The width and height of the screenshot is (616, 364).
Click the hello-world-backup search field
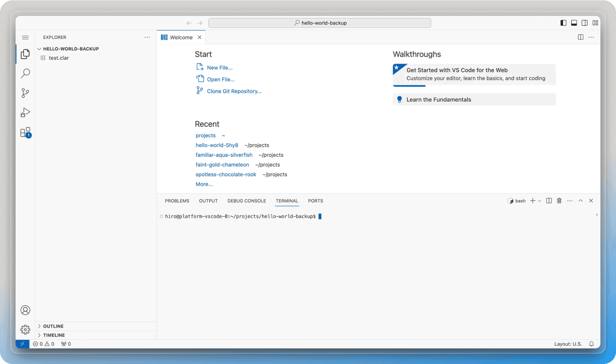(320, 23)
